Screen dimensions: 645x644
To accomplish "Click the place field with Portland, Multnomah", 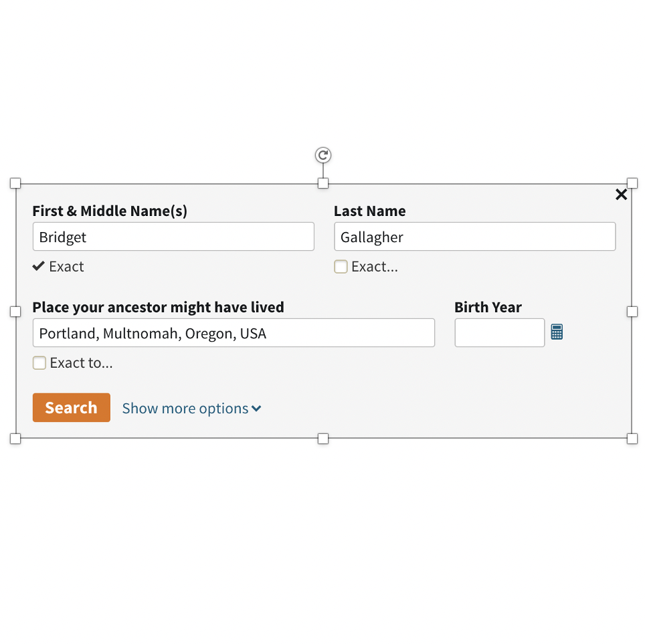I will pos(234,332).
